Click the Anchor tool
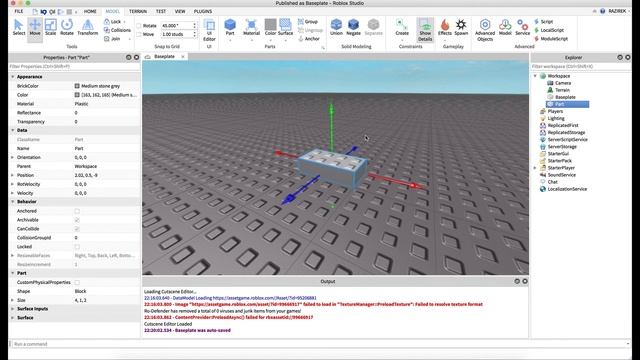 click(309, 39)
